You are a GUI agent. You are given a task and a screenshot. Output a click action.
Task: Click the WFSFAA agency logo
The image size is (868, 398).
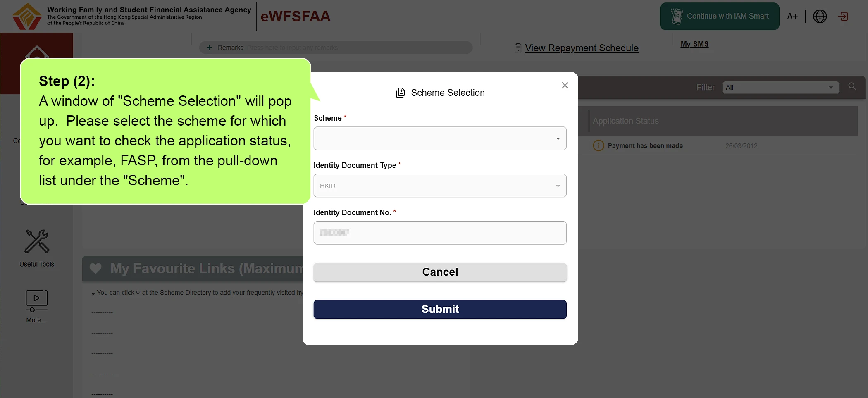tap(27, 17)
